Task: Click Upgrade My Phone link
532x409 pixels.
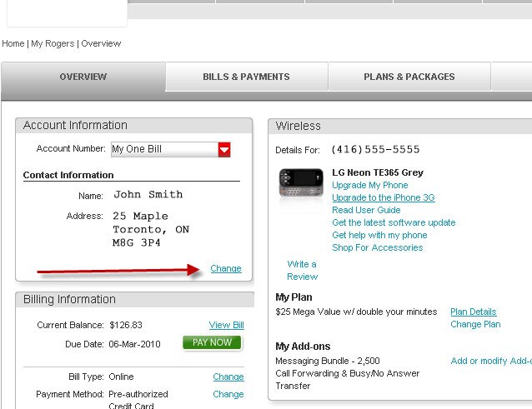Action: (369, 185)
